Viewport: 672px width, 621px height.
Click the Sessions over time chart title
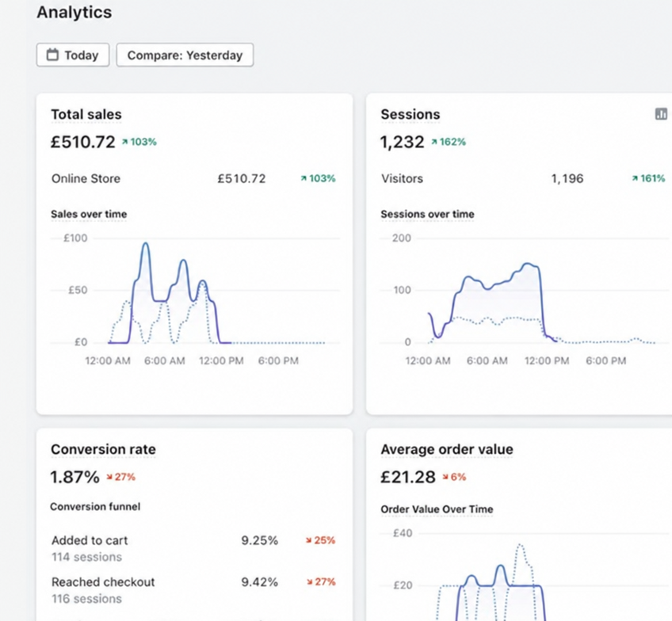pos(427,214)
